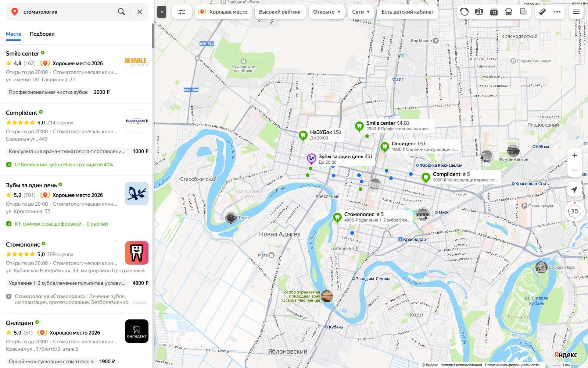
Task: Open the Онлидент listing title
Action: click(20, 323)
